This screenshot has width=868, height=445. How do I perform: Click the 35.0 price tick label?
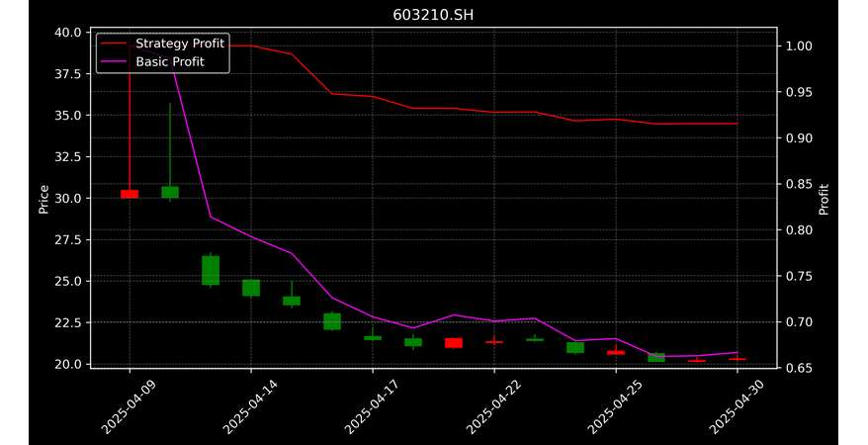(x=68, y=115)
